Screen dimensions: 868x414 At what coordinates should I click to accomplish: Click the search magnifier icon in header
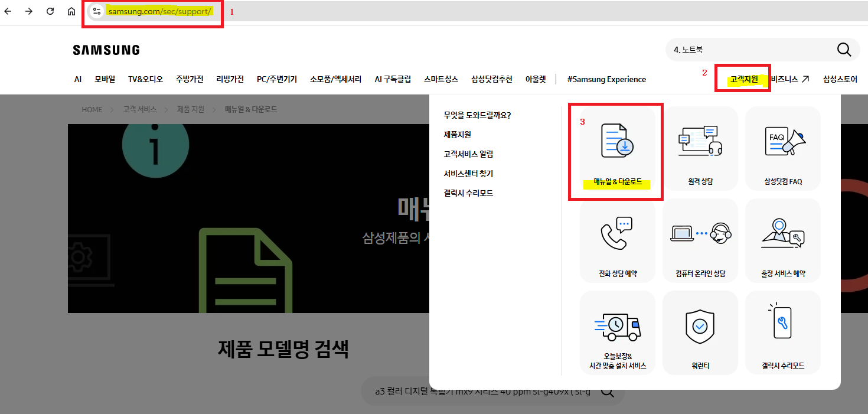844,50
